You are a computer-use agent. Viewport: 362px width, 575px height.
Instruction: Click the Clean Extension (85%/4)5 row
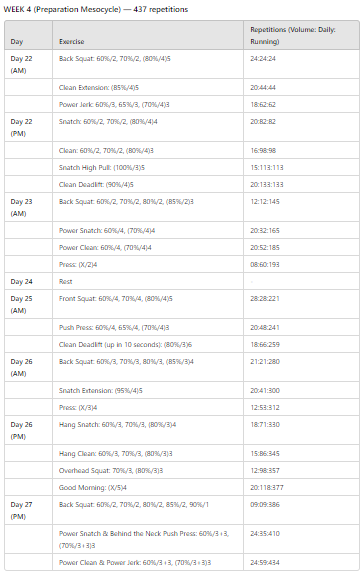(x=182, y=87)
